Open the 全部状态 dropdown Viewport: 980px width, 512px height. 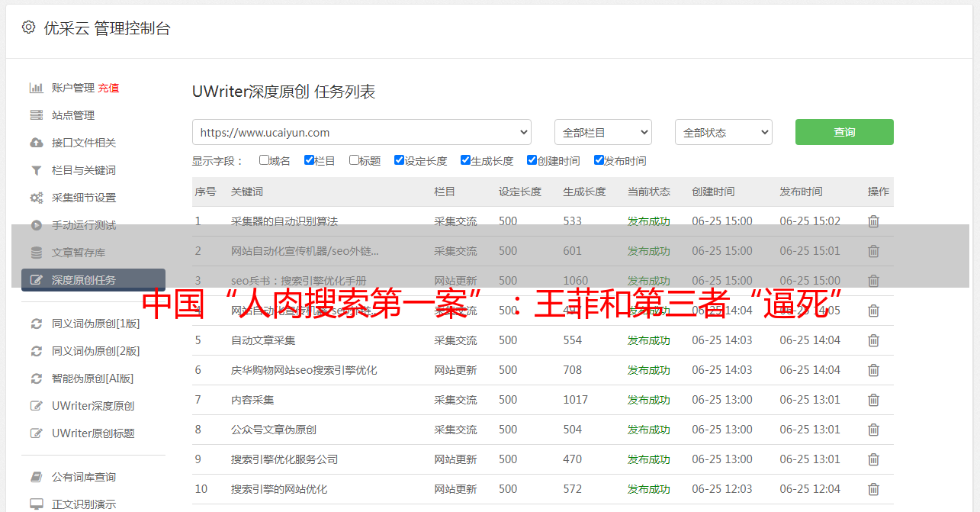724,132
